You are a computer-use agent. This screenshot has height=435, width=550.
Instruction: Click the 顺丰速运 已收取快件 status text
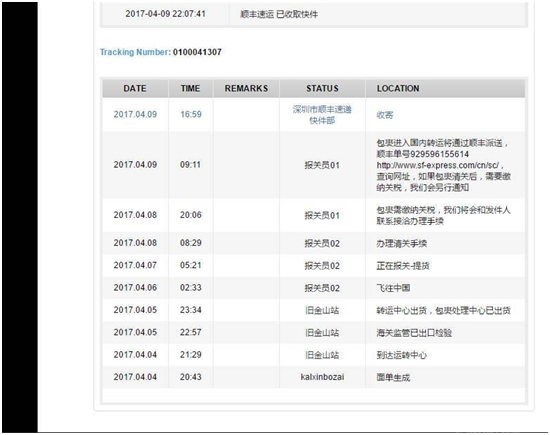click(279, 14)
